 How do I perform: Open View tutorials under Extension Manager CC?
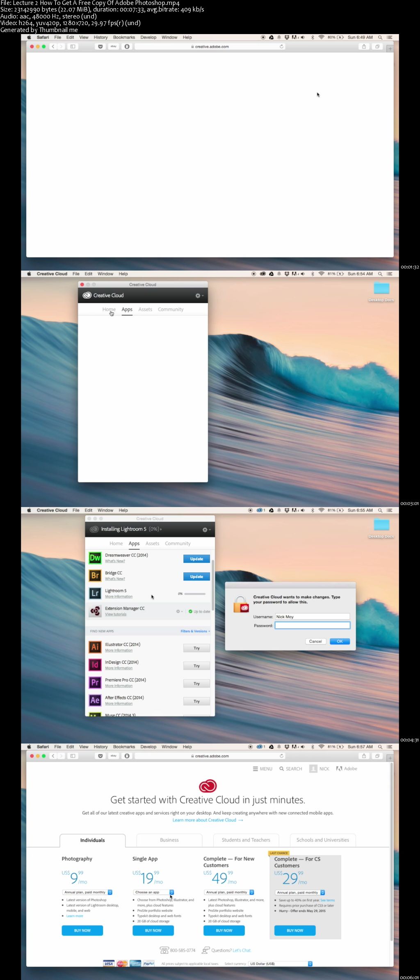116,614
